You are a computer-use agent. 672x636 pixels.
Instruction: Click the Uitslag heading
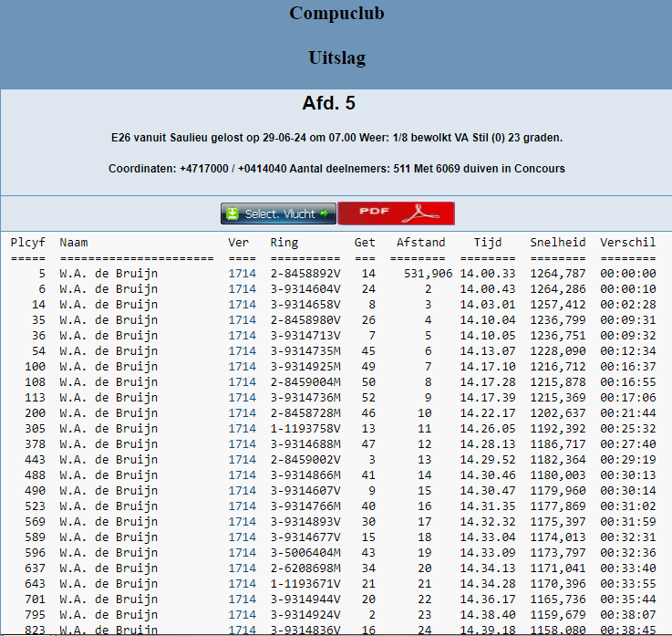tap(336, 58)
